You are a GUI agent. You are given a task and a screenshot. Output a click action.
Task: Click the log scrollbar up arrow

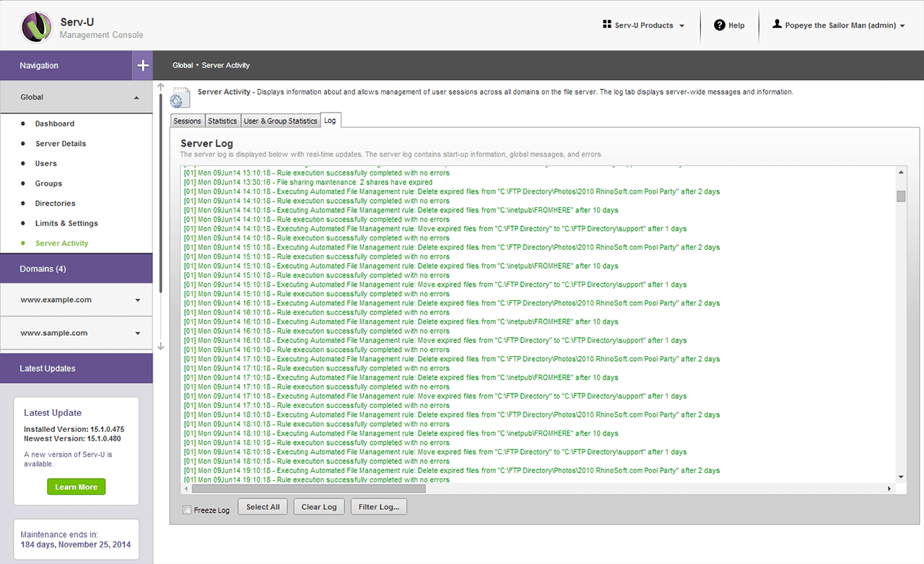click(x=901, y=172)
